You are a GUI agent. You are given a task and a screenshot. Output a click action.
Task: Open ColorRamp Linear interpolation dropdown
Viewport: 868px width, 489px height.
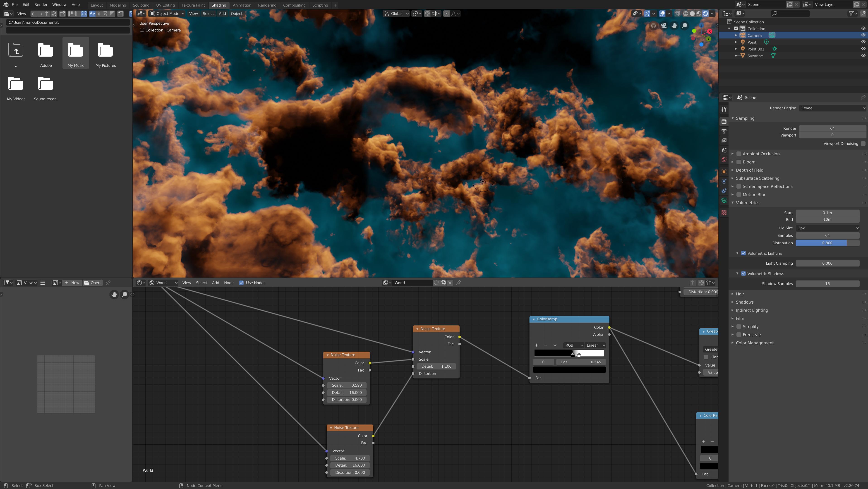[595, 345]
